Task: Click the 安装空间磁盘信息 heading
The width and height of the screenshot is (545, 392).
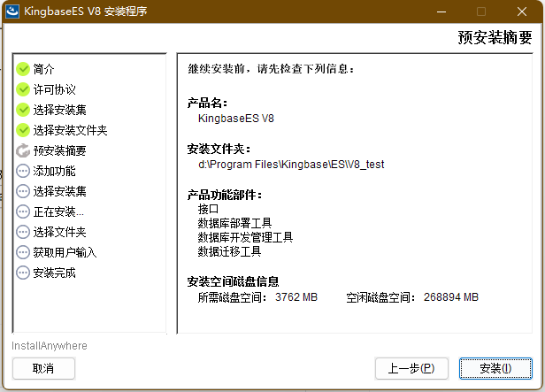Action: tap(234, 282)
